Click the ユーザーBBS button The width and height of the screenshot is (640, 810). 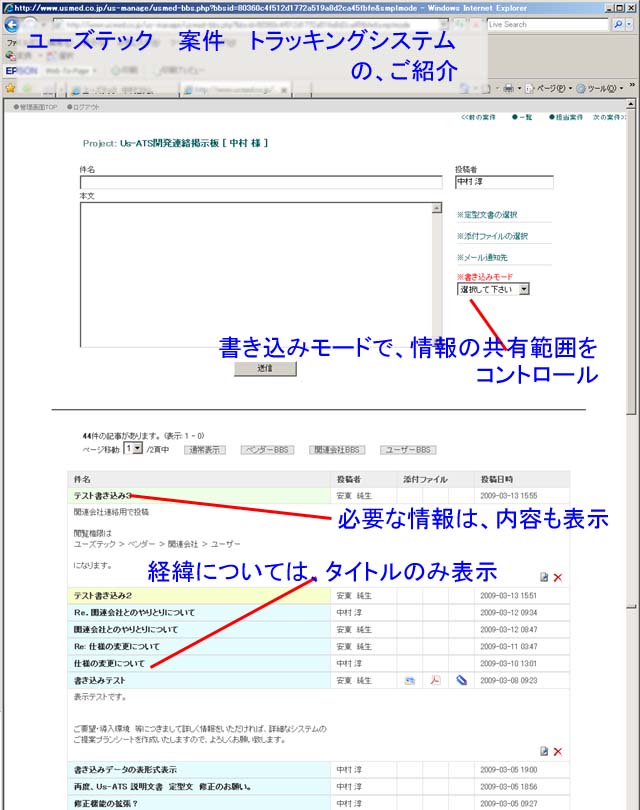point(408,450)
